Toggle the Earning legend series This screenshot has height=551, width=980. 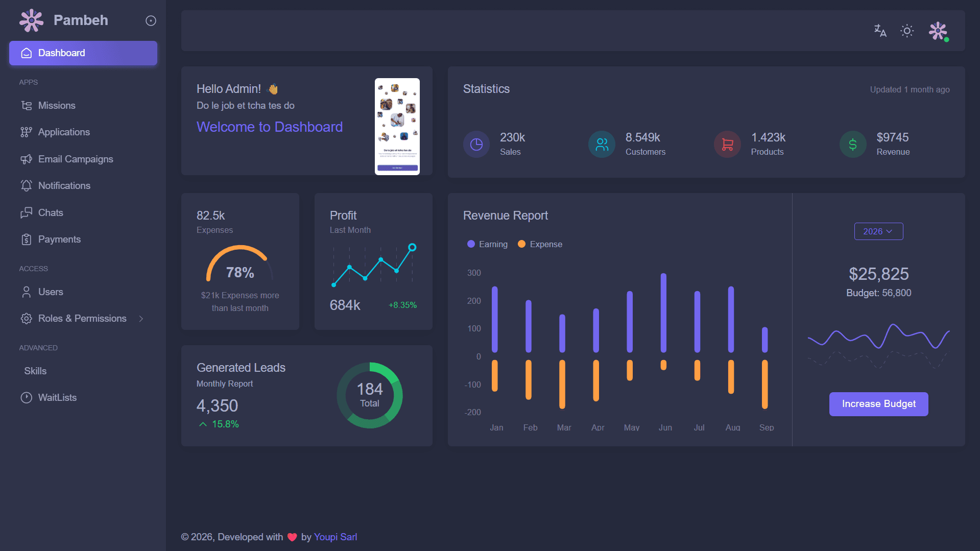(488, 244)
